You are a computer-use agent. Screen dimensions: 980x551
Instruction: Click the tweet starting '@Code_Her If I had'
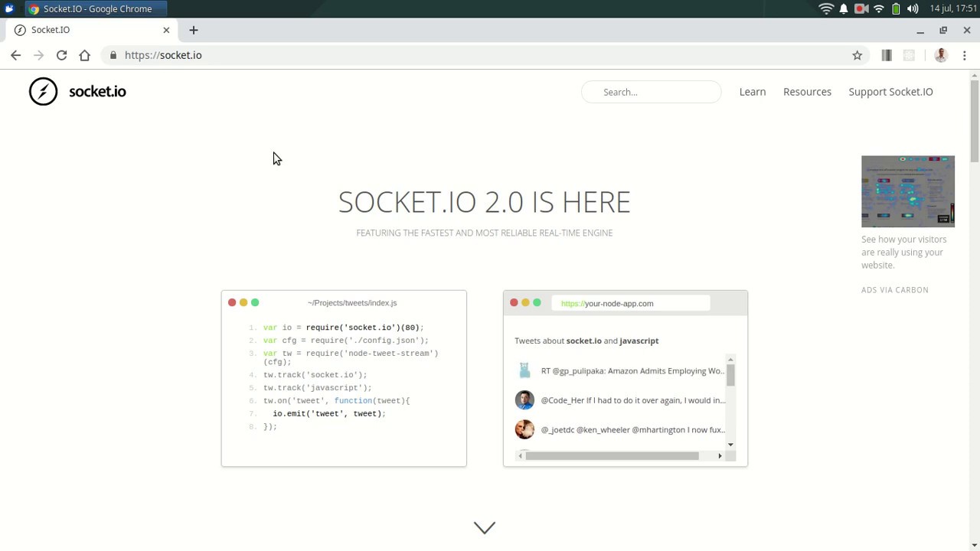pyautogui.click(x=632, y=400)
